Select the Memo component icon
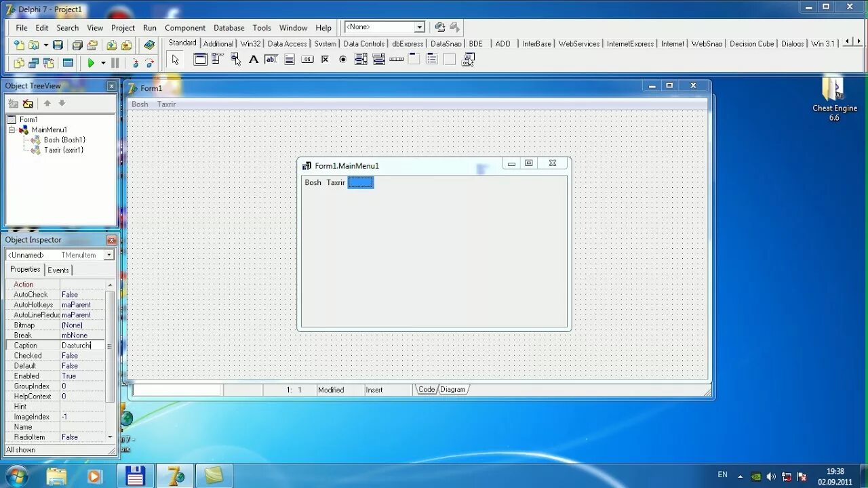The width and height of the screenshot is (868, 488). tap(290, 60)
